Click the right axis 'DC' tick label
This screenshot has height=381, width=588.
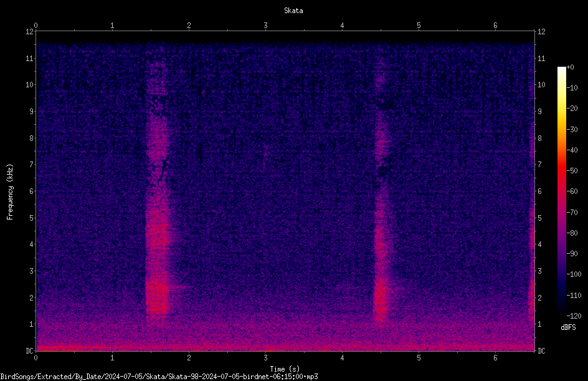[x=541, y=350]
